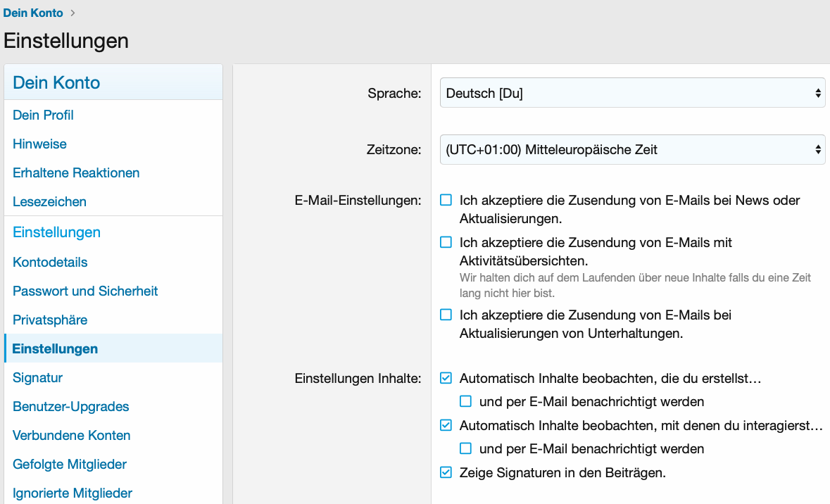Screen dimensions: 830x504
Task: Disable Zeige Signaturen in den Beiträgen
Action: point(446,472)
